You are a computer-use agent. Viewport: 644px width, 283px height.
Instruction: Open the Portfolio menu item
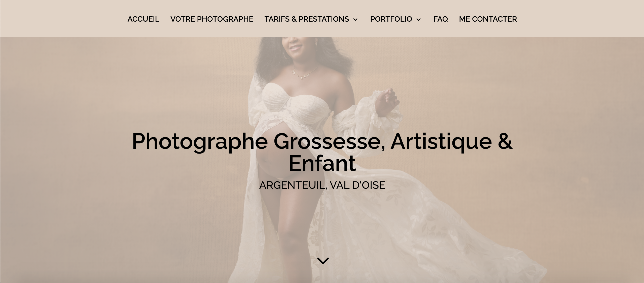point(391,19)
